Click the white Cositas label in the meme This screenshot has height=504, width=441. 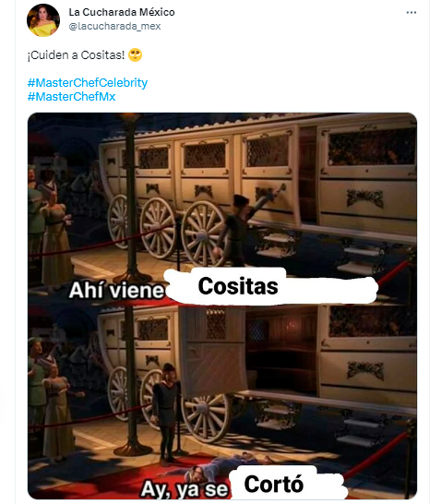(x=238, y=286)
